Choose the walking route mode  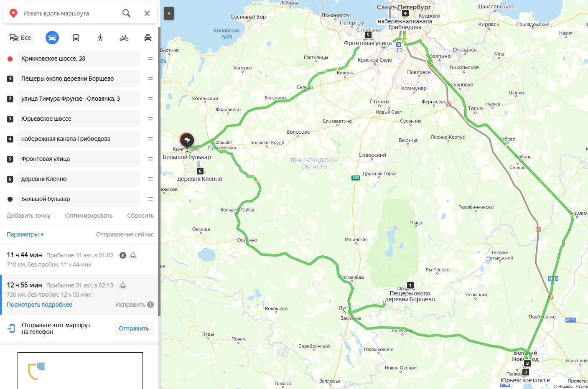[x=100, y=38]
